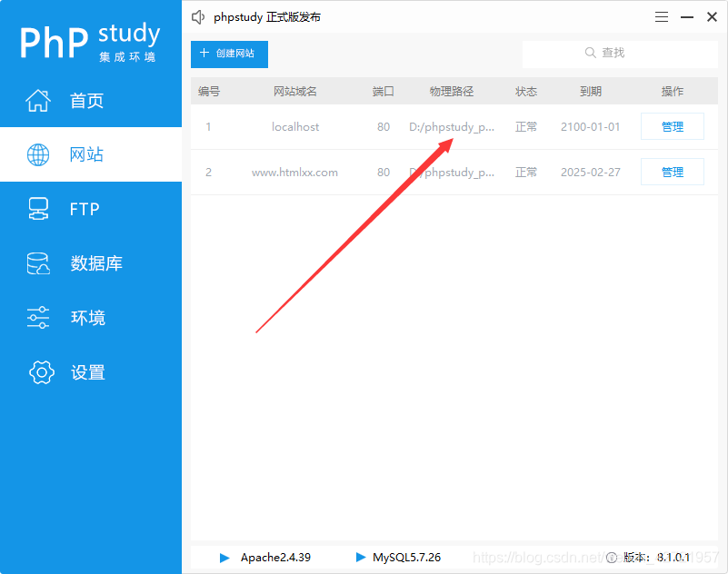Click the settings gear icon
728x574 pixels.
pyautogui.click(x=42, y=372)
